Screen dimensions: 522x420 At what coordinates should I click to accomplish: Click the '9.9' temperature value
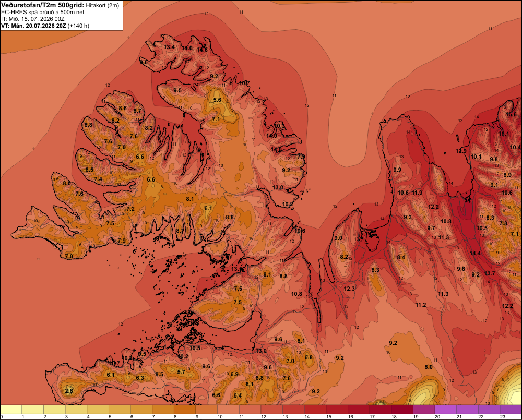point(397,170)
